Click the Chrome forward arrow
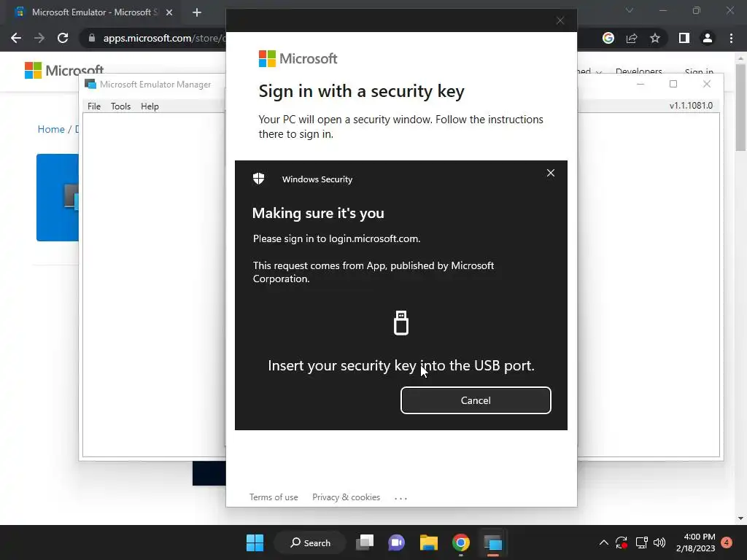 [39, 38]
